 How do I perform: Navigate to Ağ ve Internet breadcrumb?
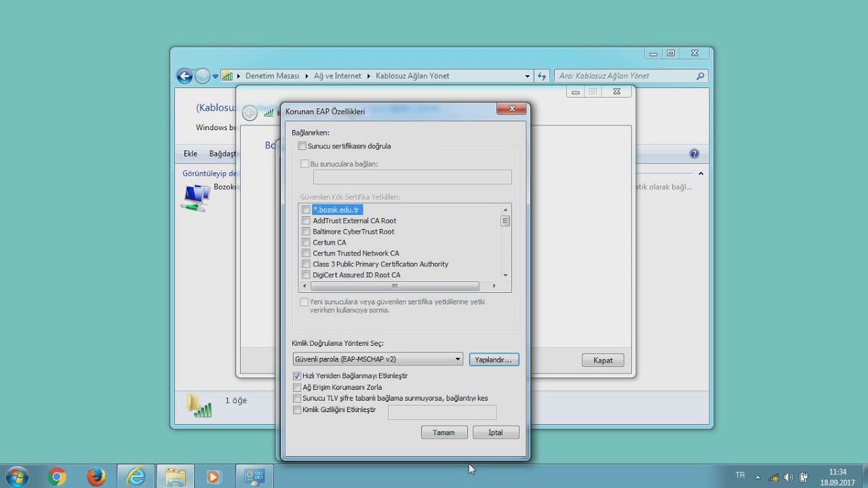[337, 76]
